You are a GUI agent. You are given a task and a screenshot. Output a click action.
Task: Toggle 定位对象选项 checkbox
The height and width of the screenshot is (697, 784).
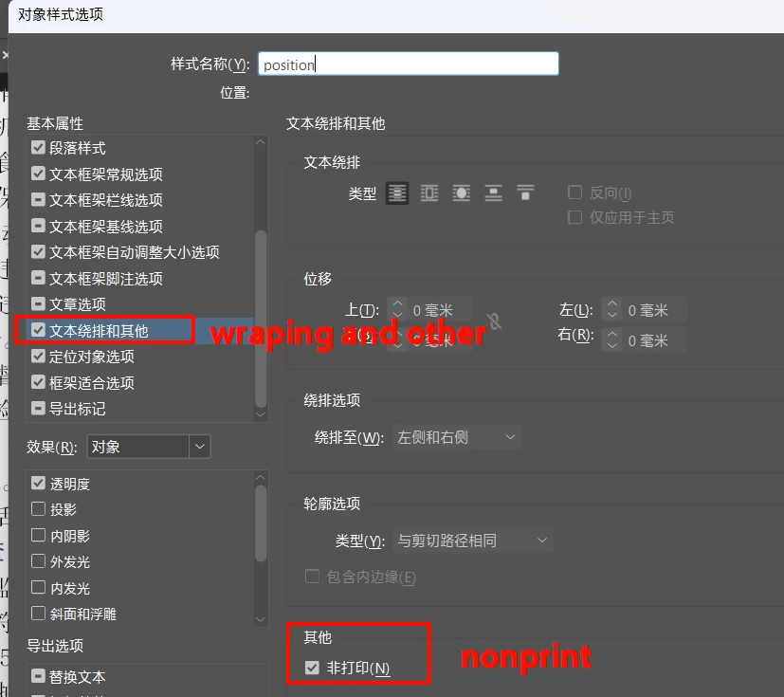[38, 356]
